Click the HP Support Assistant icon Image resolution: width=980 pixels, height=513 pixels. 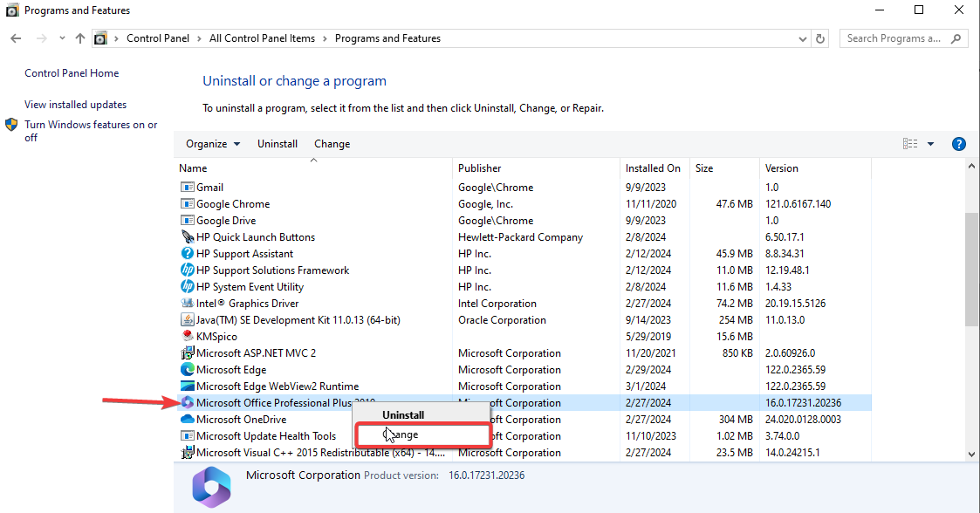point(188,253)
